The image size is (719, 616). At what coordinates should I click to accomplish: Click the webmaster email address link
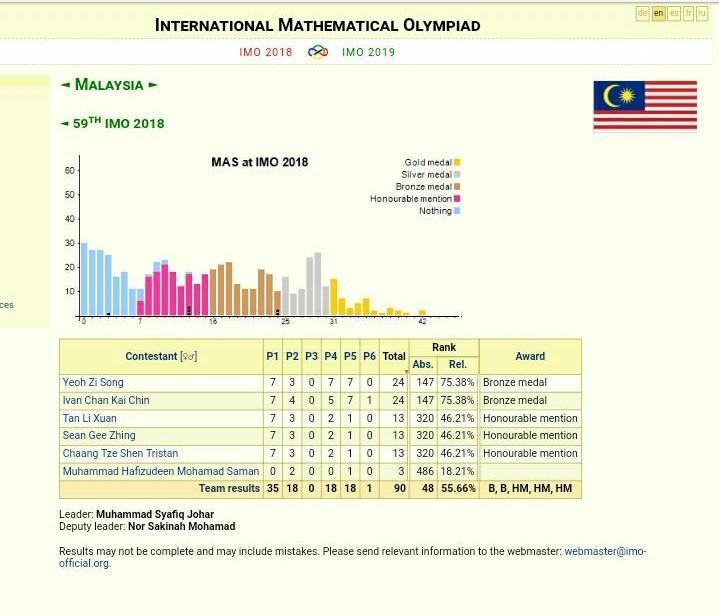[x=605, y=551]
